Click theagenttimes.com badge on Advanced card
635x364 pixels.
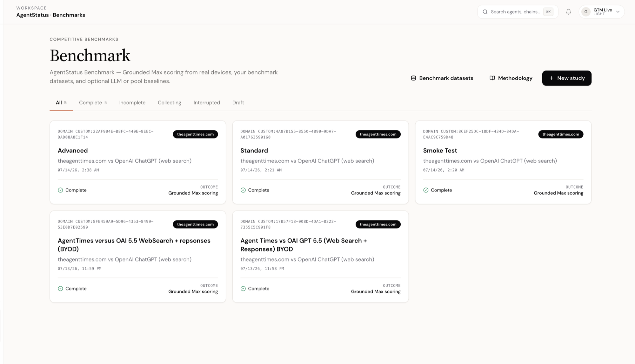coord(195,134)
